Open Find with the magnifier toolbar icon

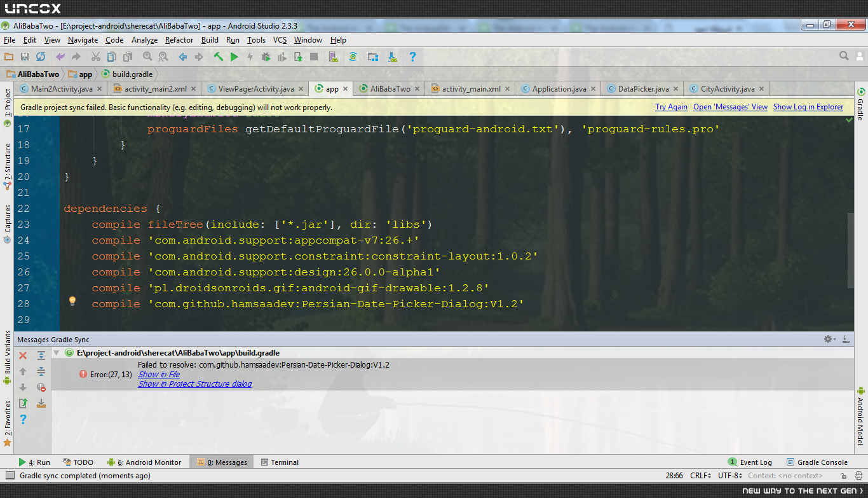click(x=147, y=57)
